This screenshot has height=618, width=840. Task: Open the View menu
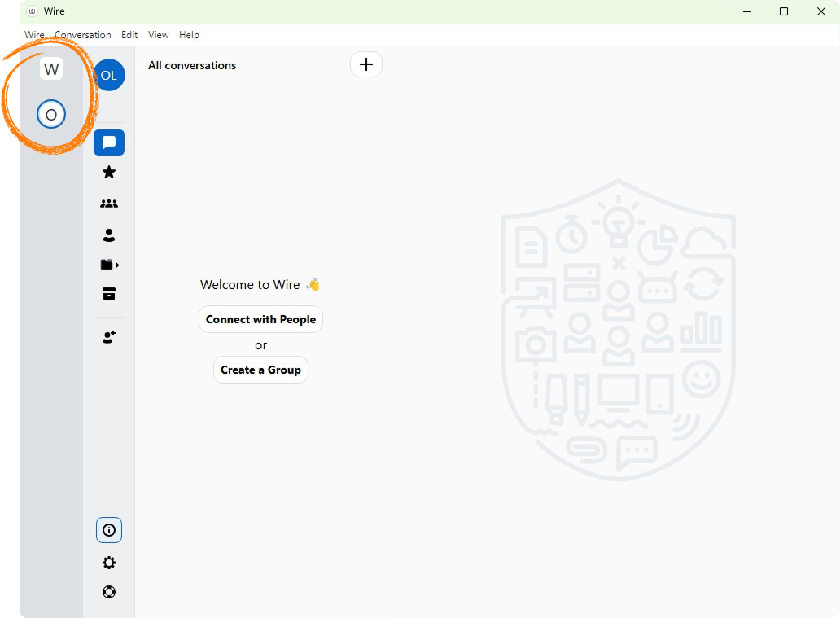coord(159,35)
